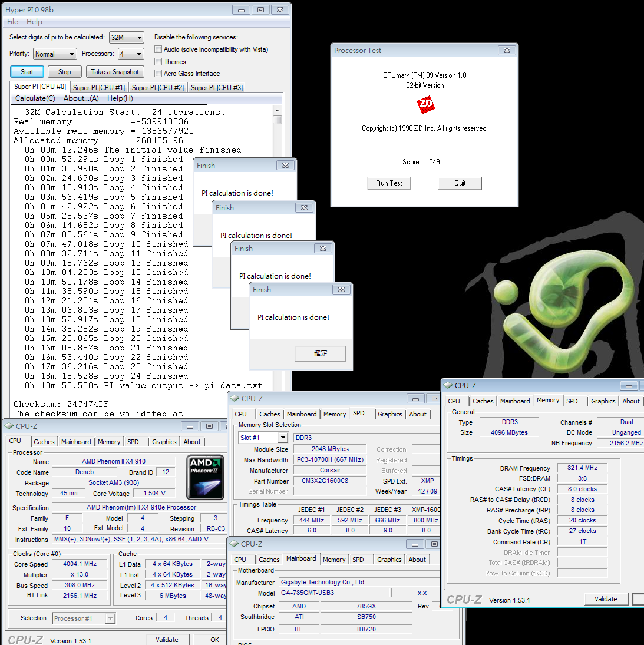This screenshot has width=644, height=645.
Task: Enable the Audio service checkbox
Action: tap(158, 49)
